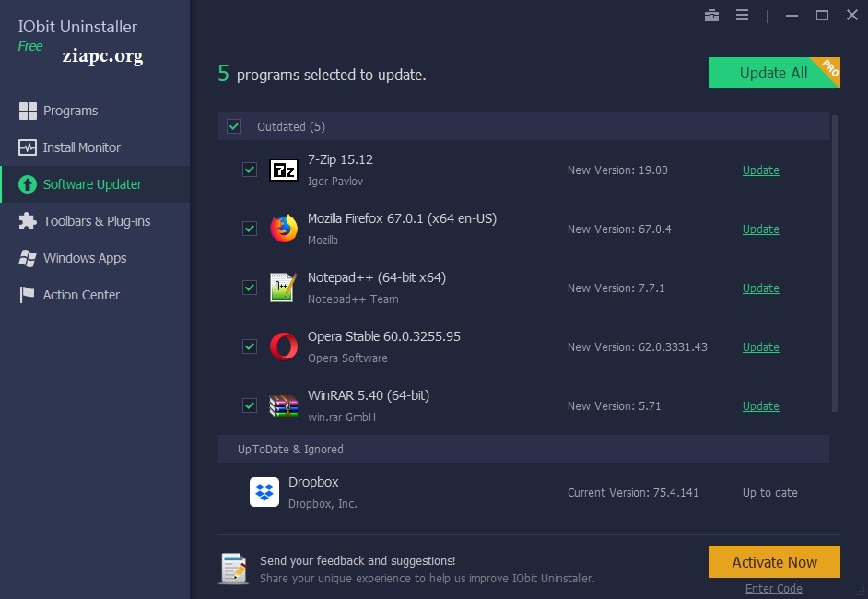Click the Dropbox program icon
This screenshot has height=599, width=868.
pos(264,492)
